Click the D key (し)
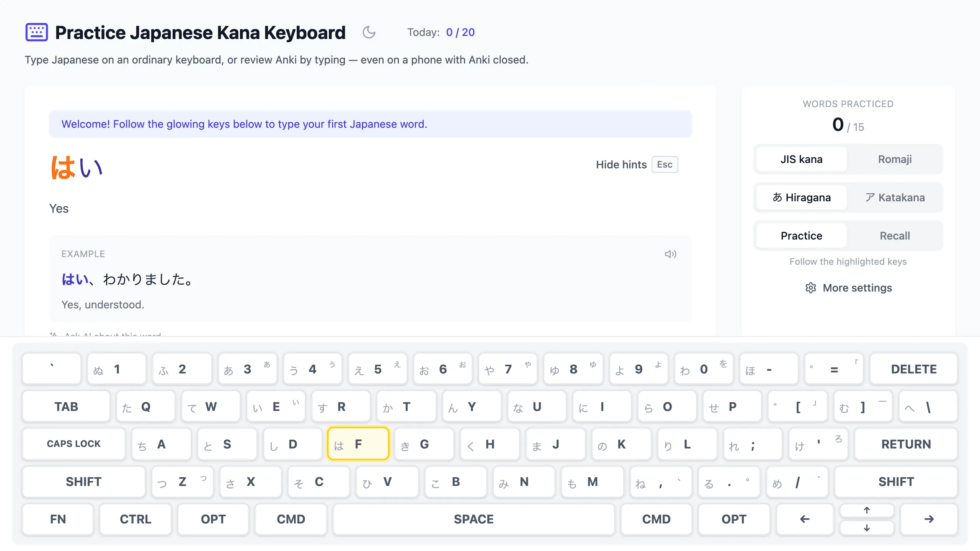 pos(293,444)
